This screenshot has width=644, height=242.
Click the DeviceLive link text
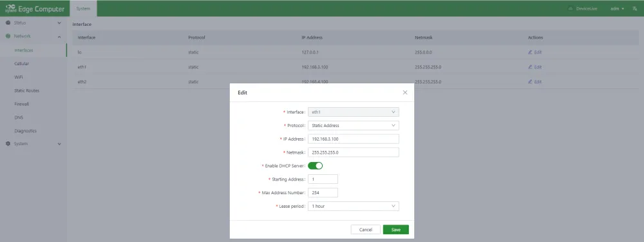(x=587, y=8)
